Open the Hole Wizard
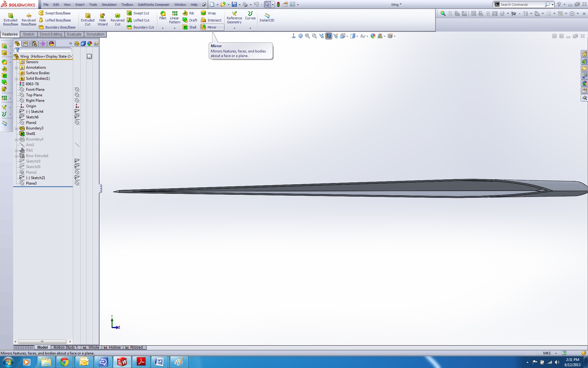This screenshot has height=368, width=588. [102, 20]
